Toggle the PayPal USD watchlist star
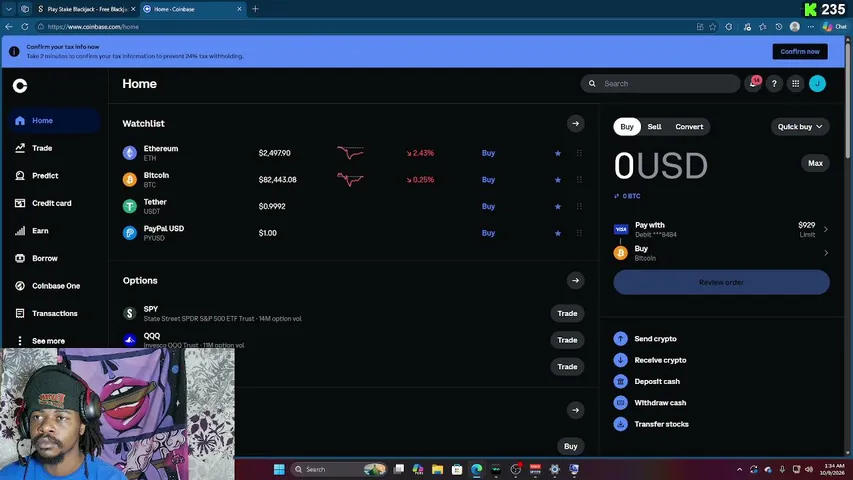Image resolution: width=853 pixels, height=480 pixels. click(558, 233)
